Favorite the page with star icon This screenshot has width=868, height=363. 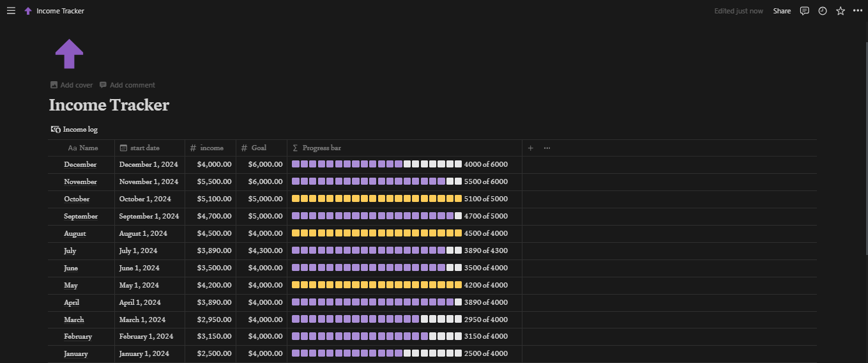click(841, 11)
